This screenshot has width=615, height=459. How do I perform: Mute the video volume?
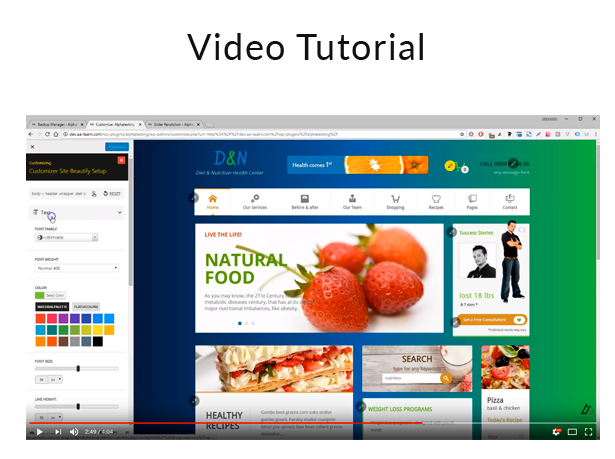(75, 431)
